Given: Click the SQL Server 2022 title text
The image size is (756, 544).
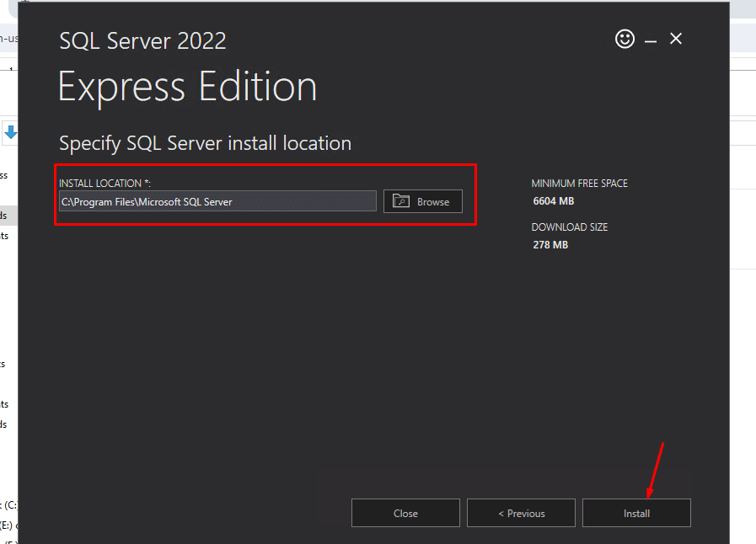Looking at the screenshot, I should (x=142, y=40).
